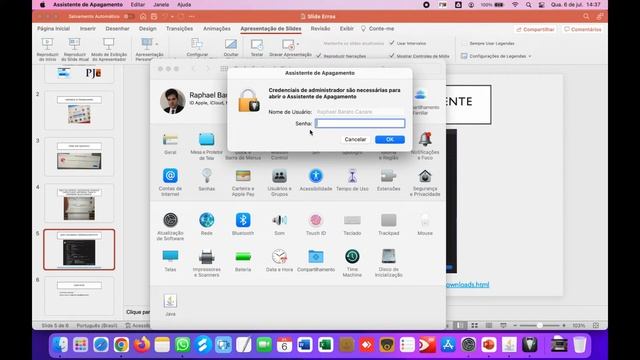Toggle Reproduzir Narrações checkbox
The width and height of the screenshot is (640, 360).
(x=319, y=56)
